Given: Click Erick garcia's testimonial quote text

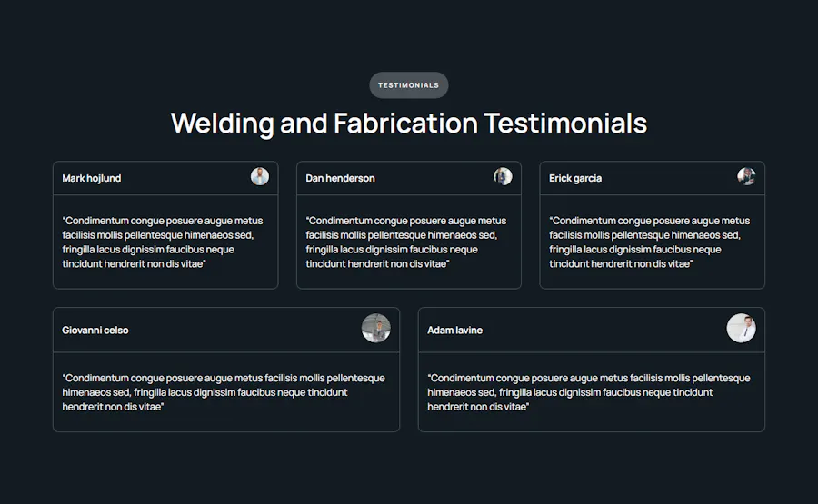Looking at the screenshot, I should pyautogui.click(x=650, y=242).
